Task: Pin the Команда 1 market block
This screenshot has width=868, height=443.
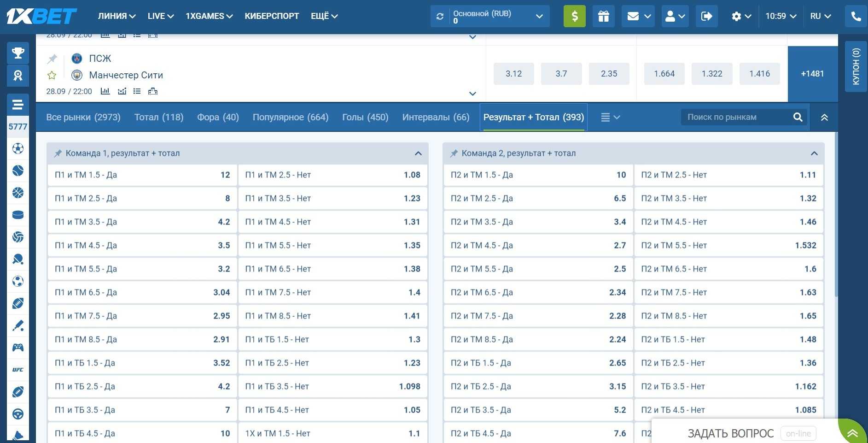Action: click(x=58, y=154)
